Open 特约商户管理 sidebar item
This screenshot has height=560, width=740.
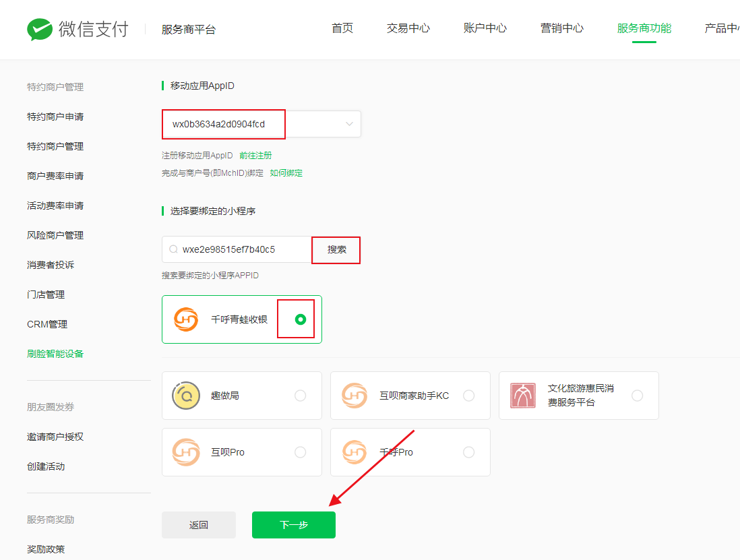point(55,146)
